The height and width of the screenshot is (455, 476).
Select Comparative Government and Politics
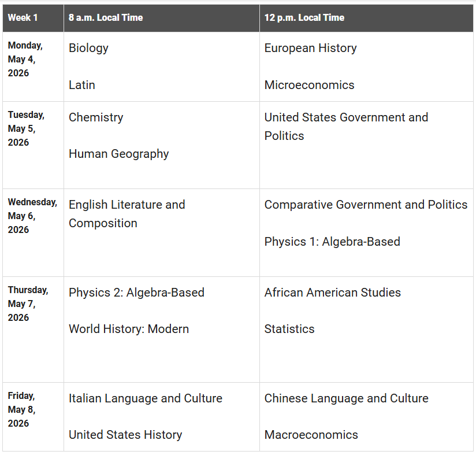pyautogui.click(x=366, y=205)
